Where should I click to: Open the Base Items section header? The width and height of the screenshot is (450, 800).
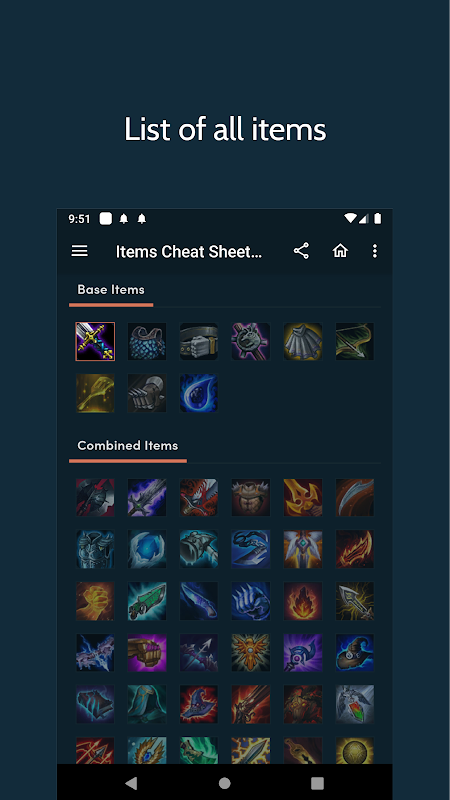click(111, 289)
